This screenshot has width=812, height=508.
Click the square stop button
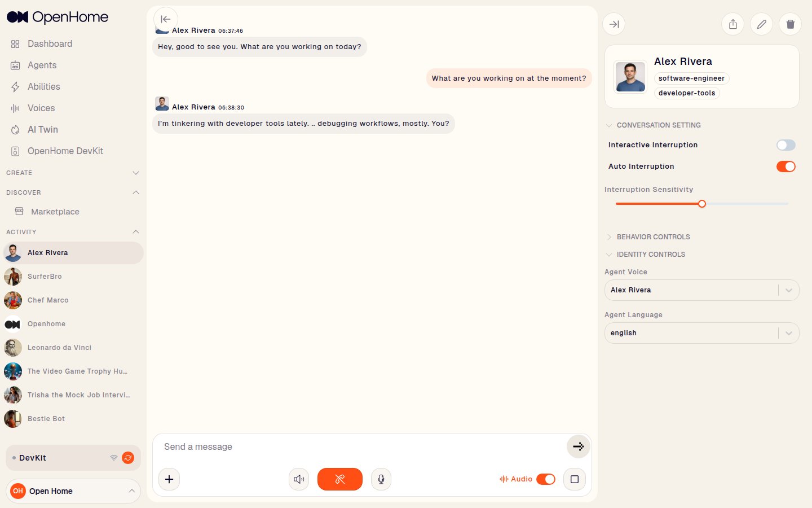(575, 479)
